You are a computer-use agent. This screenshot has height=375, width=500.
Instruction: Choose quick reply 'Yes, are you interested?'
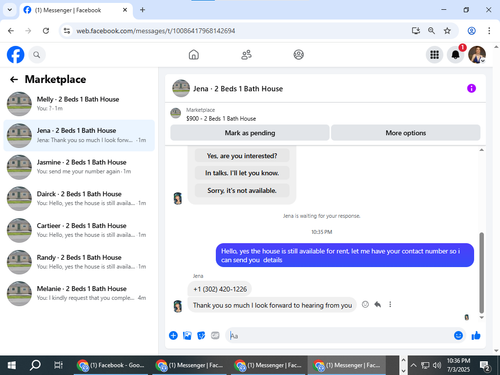[x=242, y=156]
